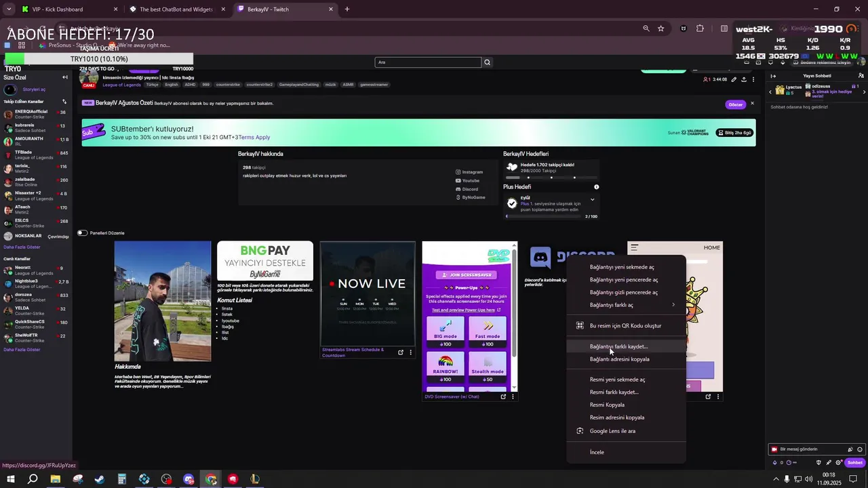Viewport: 868px width, 488px height.
Task: Choose Bu resim için QR Kodu oluştur
Action: [x=626, y=326]
